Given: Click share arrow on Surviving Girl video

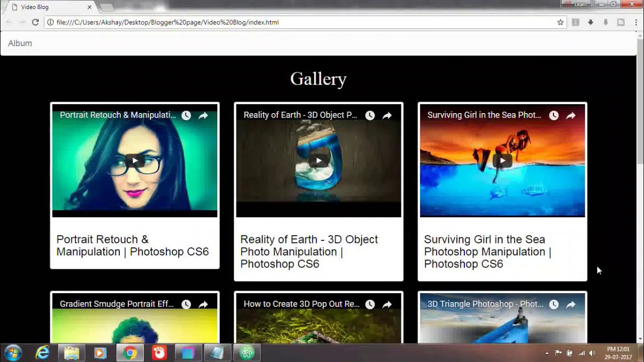Looking at the screenshot, I should (571, 115).
